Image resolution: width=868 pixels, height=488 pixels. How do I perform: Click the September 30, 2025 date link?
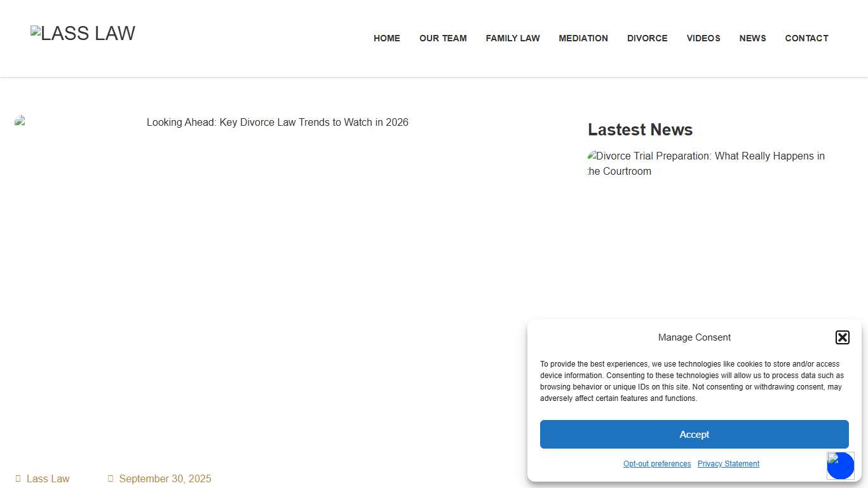pyautogui.click(x=165, y=478)
